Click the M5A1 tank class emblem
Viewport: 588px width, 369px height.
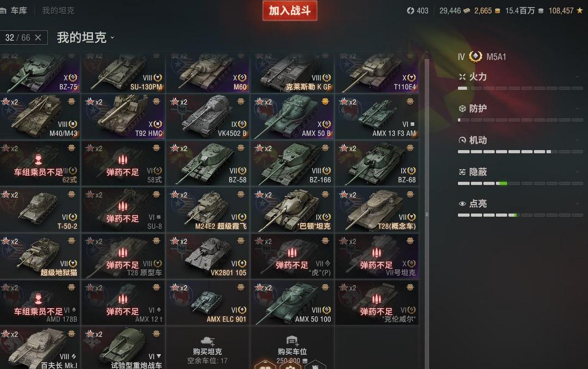pos(475,57)
